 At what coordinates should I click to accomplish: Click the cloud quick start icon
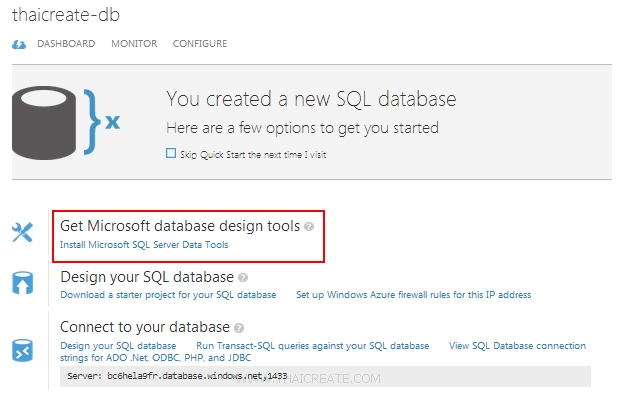tap(19, 44)
